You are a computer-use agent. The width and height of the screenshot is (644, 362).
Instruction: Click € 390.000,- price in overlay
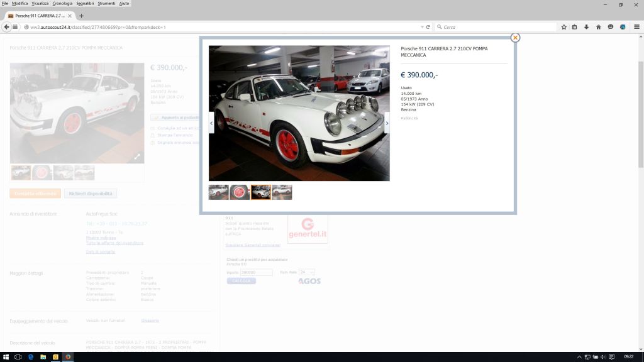click(x=419, y=75)
